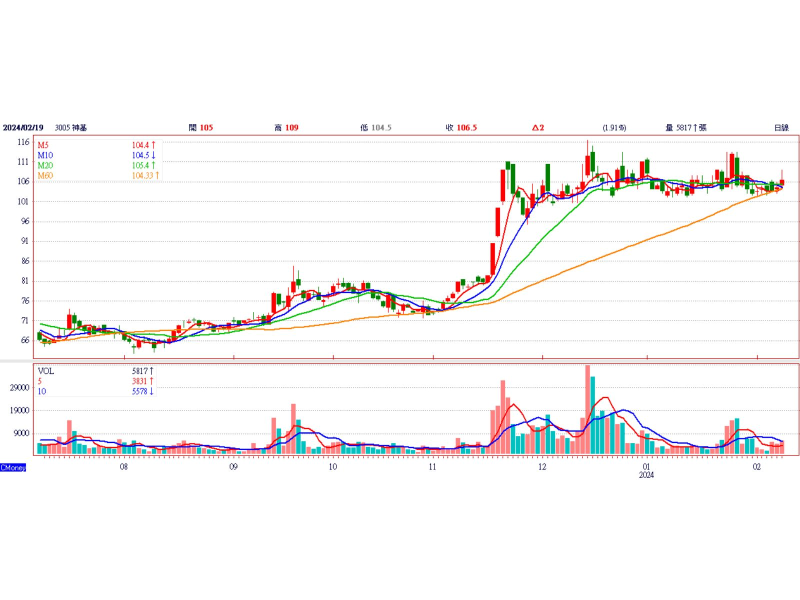Click the 高 109 high price
The height and width of the screenshot is (600, 800).
[x=287, y=128]
